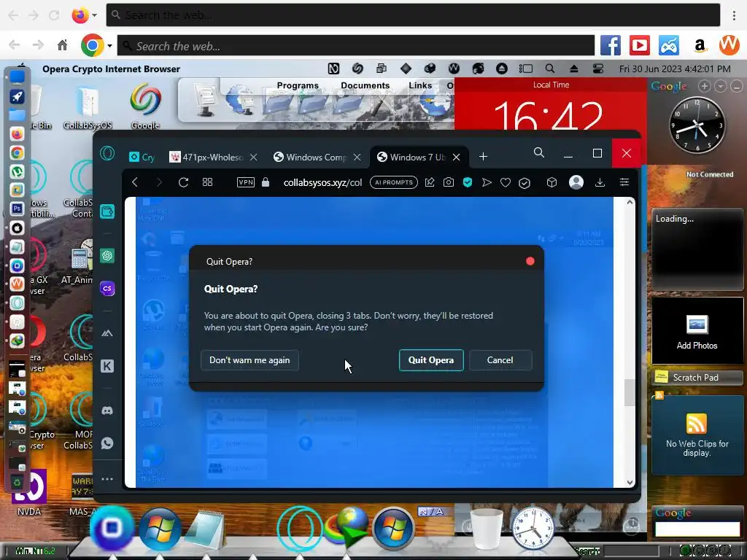The width and height of the screenshot is (747, 560).
Task: Confirm by clicking Quit Opera button
Action: coord(431,360)
